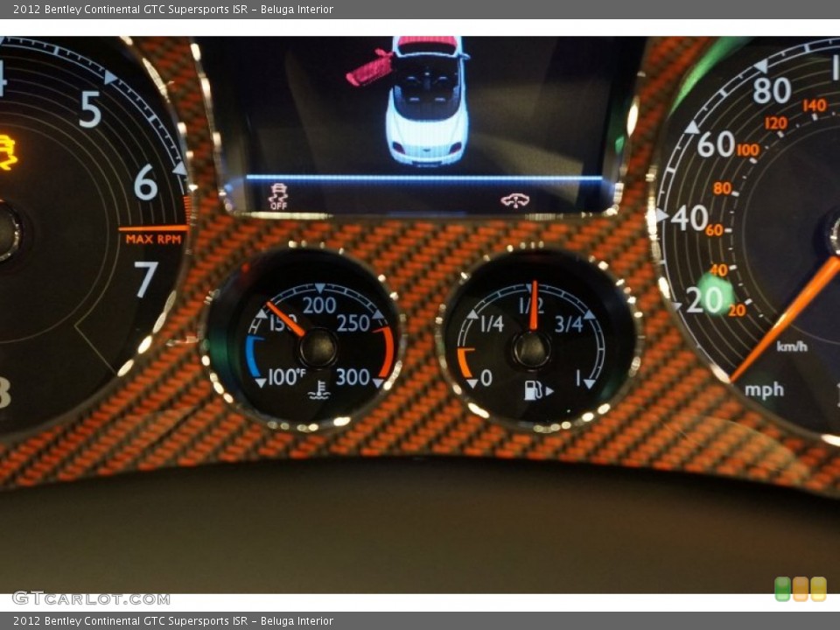Viewport: 840px width, 630px height.
Task: Click the MAX RPM label
Action: click(x=153, y=240)
